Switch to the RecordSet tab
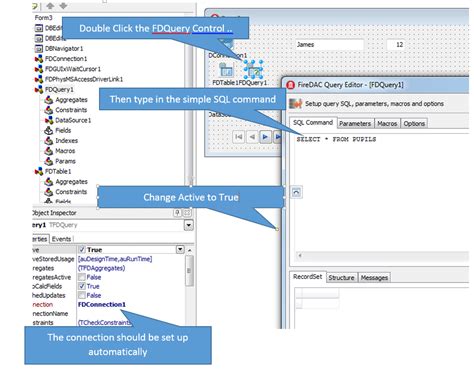Screen dimensions: 474x370 click(308, 277)
